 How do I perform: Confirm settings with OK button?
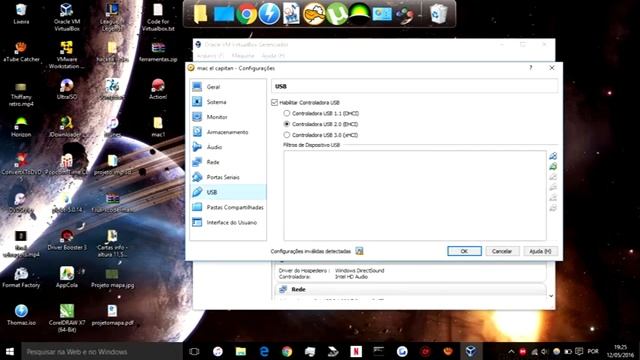464,251
